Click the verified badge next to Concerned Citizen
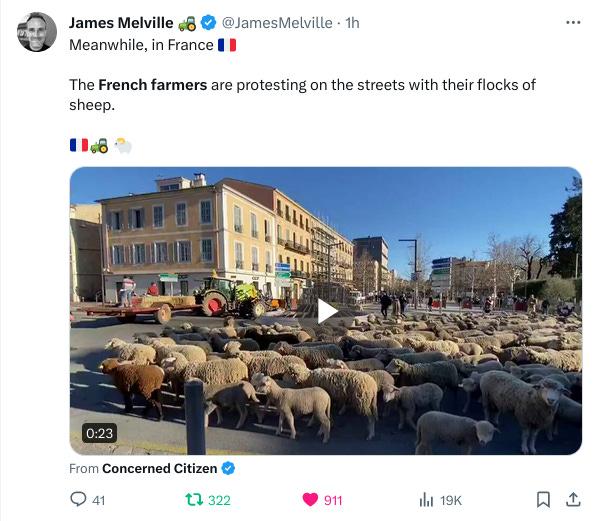Screen dimensions: 598x521 [x=228, y=468]
